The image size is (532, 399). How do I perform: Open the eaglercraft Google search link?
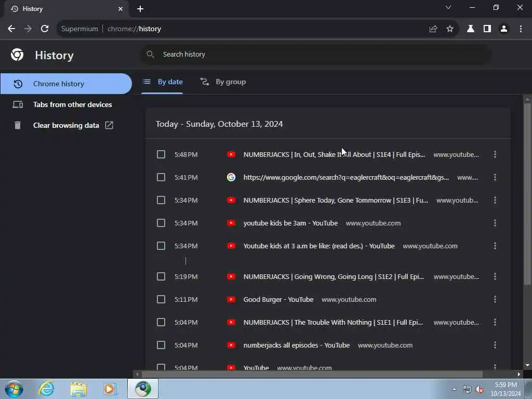point(346,177)
